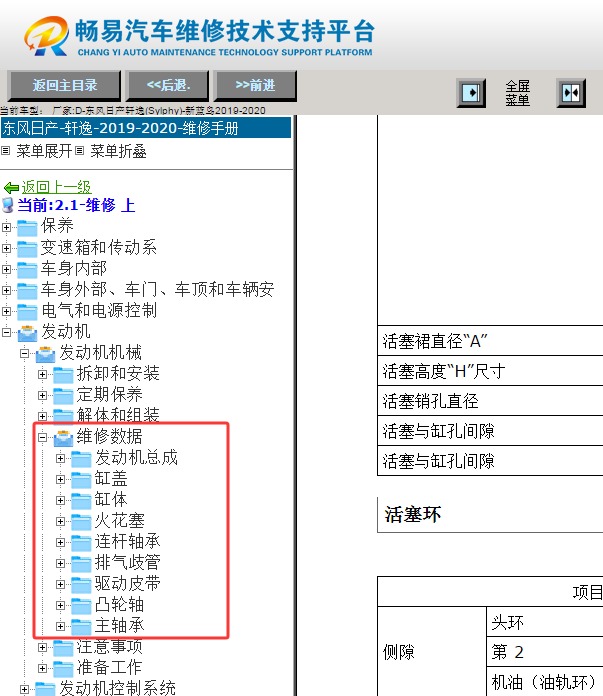Click the double-arrow collapse icon at top right
603x696 pixels.
571,93
